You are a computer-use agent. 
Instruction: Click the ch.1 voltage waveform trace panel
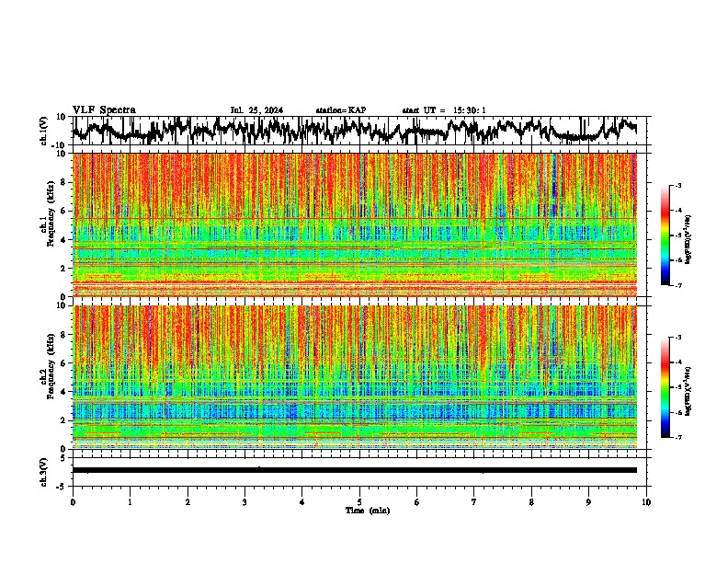point(358,131)
